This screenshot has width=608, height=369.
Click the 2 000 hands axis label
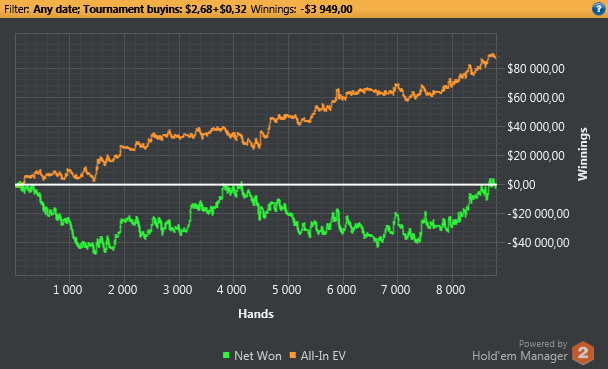point(123,290)
